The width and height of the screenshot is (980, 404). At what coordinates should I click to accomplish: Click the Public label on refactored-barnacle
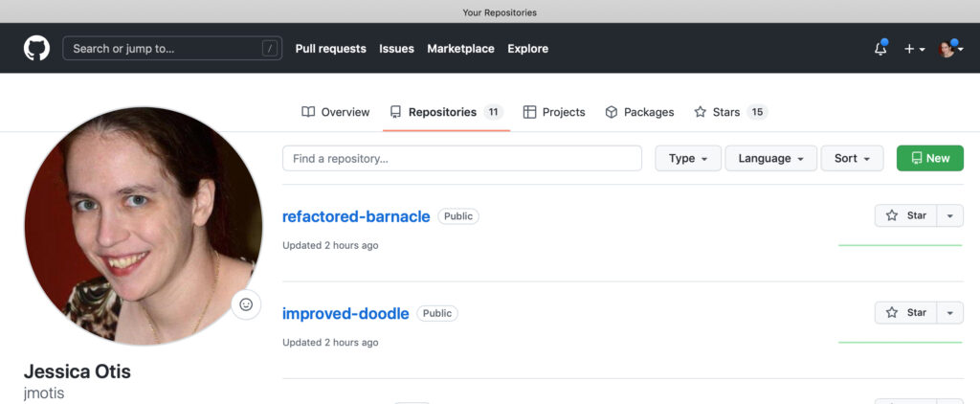point(458,216)
